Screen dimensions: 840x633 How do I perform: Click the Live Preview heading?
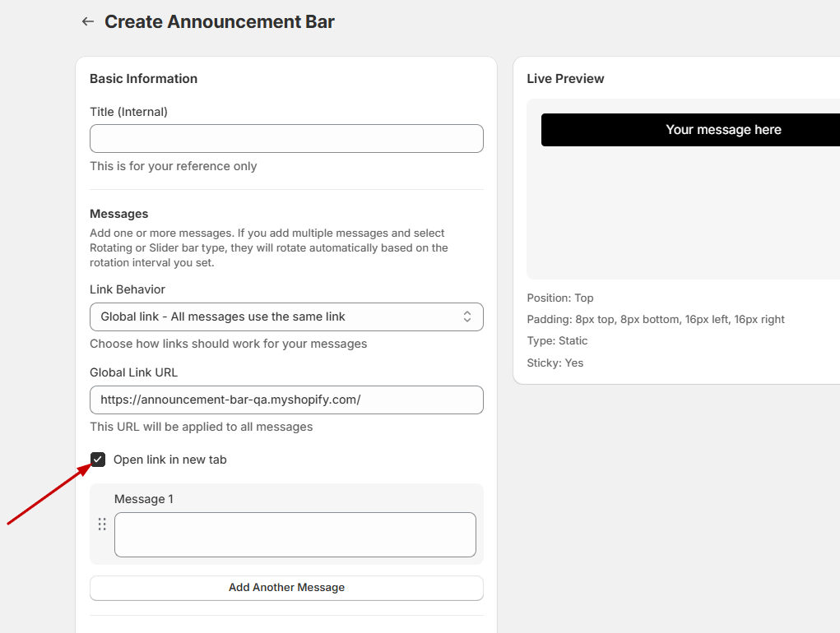pos(565,79)
